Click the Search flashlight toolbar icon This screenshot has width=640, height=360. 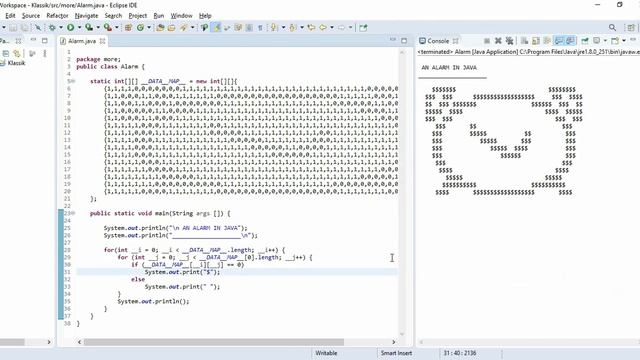point(184,27)
